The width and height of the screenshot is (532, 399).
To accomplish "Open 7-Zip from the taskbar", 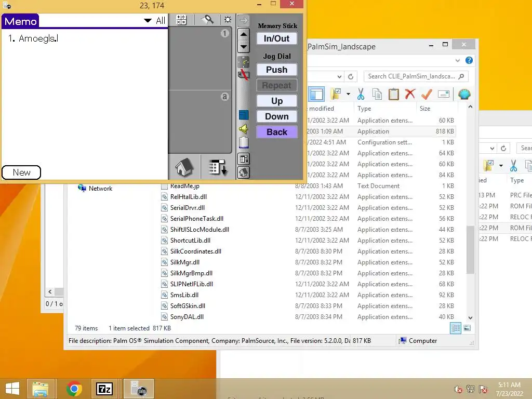I will click(104, 389).
